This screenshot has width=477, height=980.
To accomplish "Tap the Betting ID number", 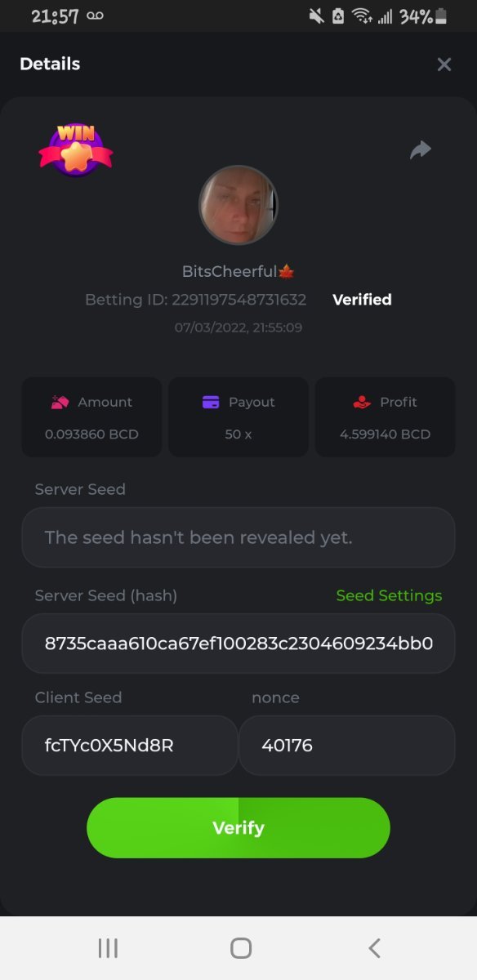I will tap(238, 300).
